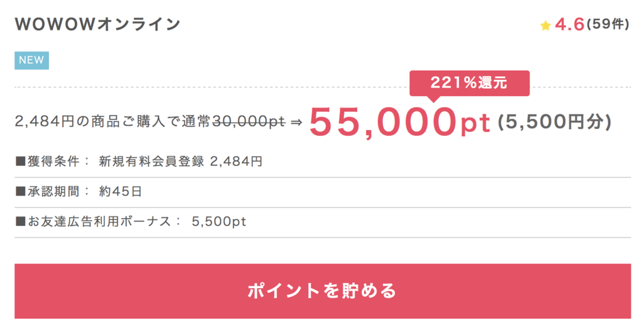Click the ⇒ arrow symbol
The width and height of the screenshot is (644, 329).
point(296,122)
